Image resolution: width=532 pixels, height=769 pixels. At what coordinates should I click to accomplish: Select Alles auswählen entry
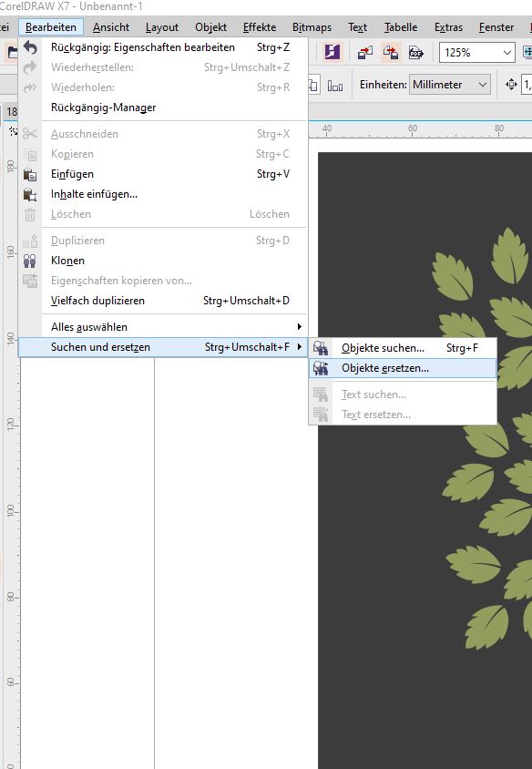163,327
